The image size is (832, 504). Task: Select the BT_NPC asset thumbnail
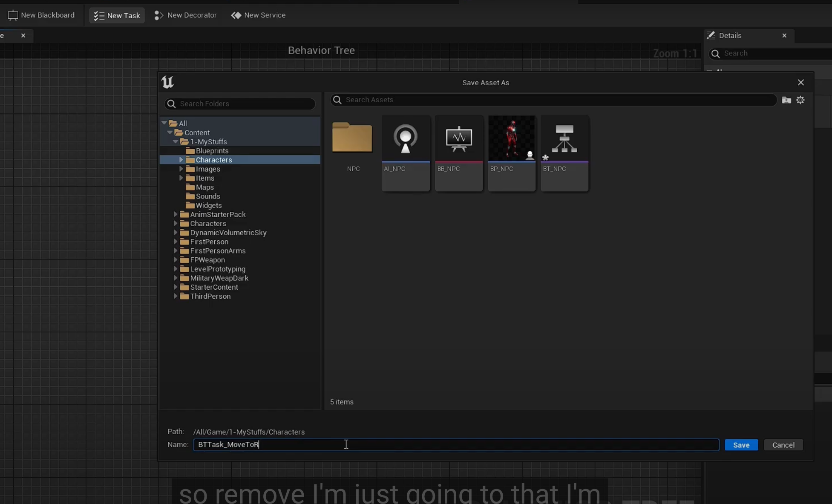pos(564,151)
